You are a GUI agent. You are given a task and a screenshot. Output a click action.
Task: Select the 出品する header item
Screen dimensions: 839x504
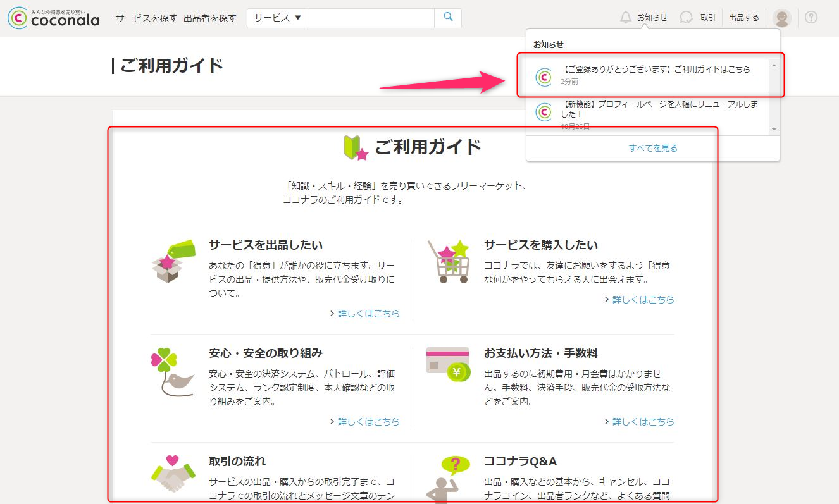(744, 18)
